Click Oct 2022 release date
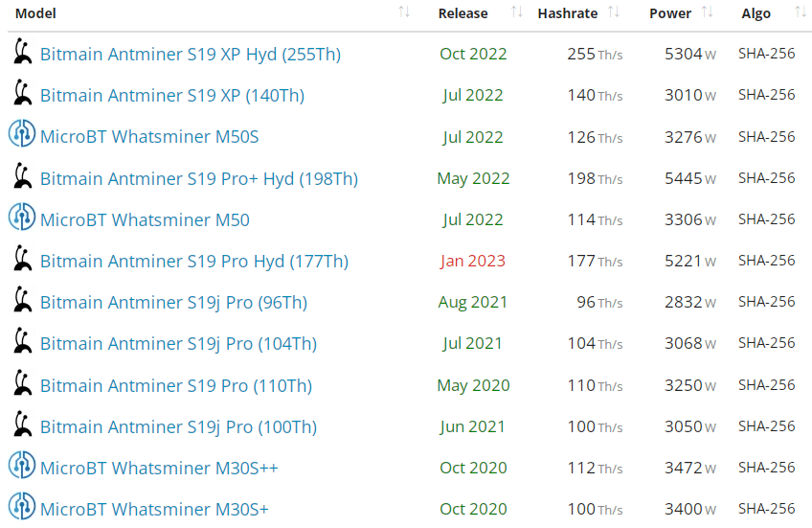Viewport: 812px width, 528px height. (473, 54)
